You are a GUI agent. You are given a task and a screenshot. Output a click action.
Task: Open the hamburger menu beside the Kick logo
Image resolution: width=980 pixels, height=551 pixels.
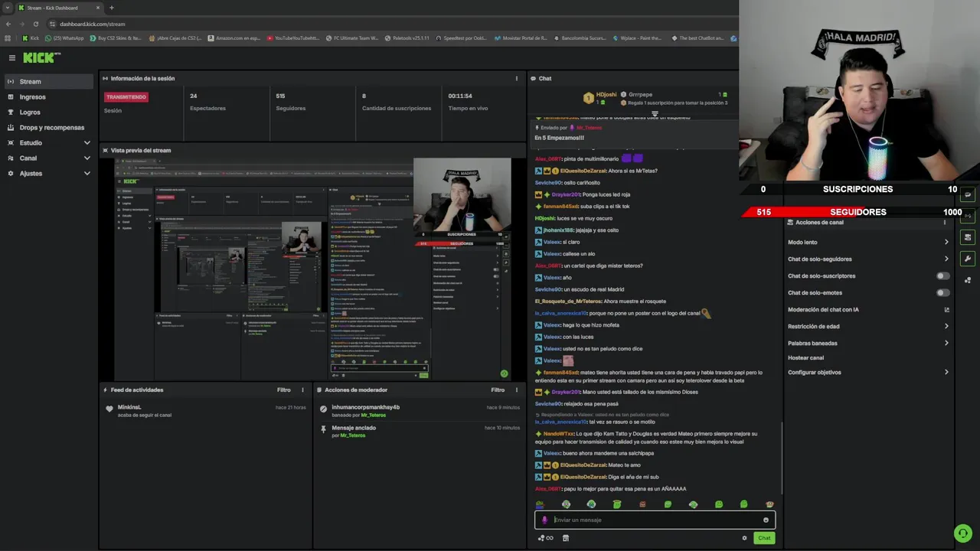11,57
